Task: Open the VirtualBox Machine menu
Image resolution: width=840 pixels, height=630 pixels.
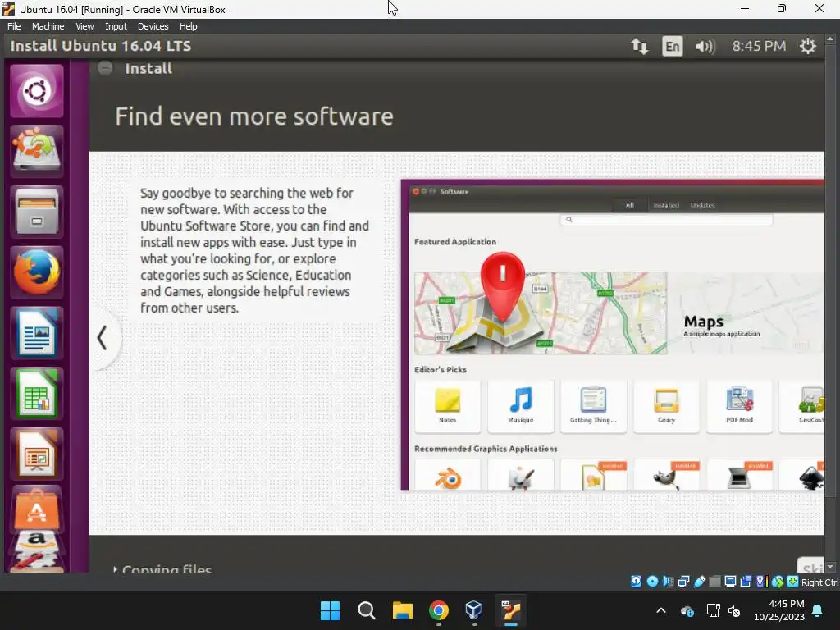Action: tap(48, 26)
